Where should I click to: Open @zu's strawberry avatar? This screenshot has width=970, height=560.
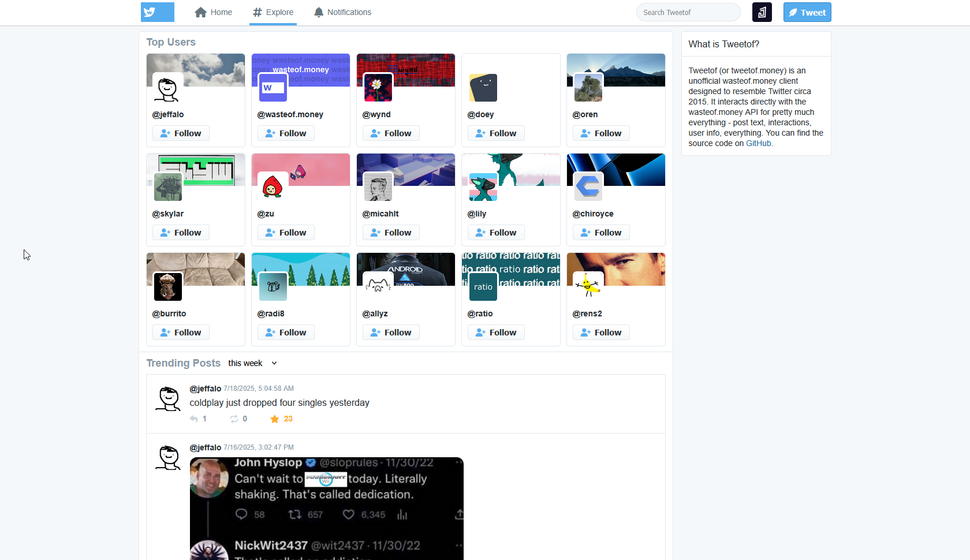[x=273, y=187]
